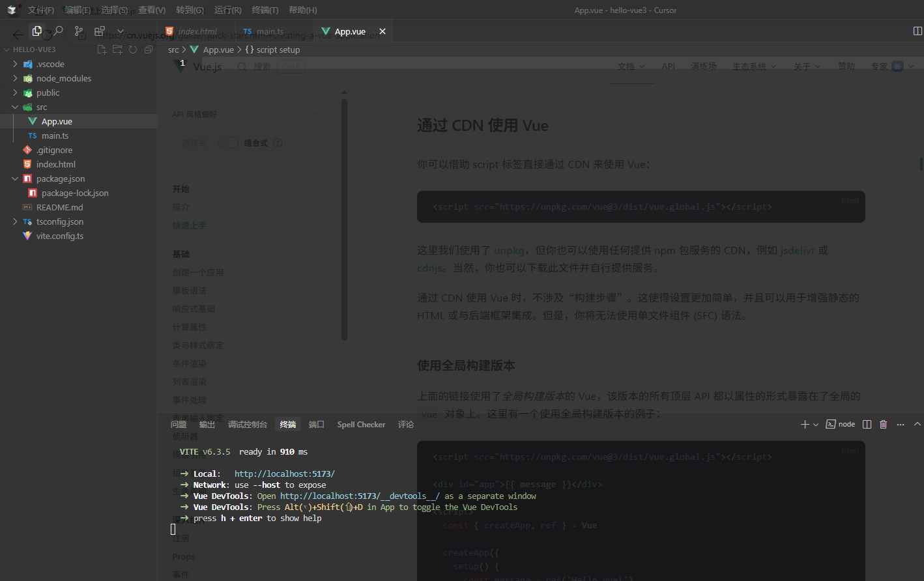
Task: Open the Search view magnifier icon
Action: tap(59, 31)
